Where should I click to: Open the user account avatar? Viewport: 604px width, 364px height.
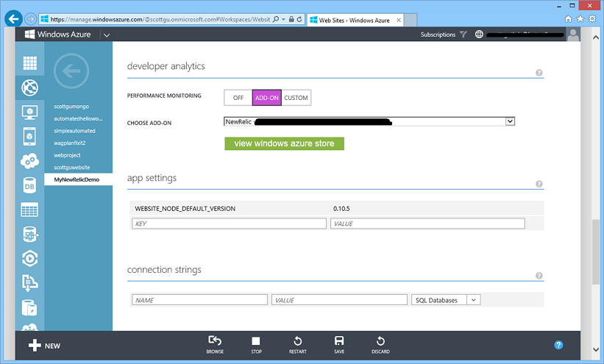(573, 35)
